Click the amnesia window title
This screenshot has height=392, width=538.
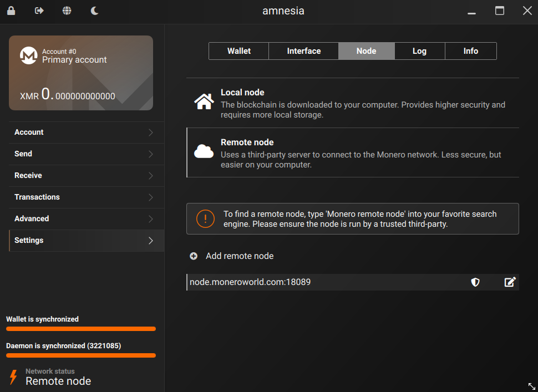(283, 11)
